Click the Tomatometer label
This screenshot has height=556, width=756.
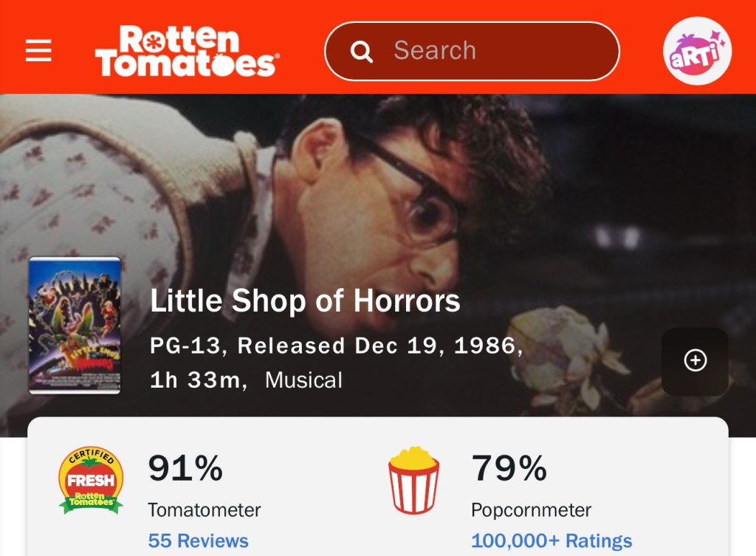[x=204, y=509]
